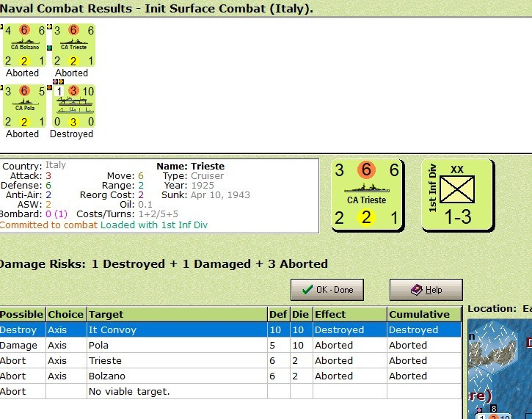Click the Damage Risks summary text
532x419 pixels.
point(164,263)
